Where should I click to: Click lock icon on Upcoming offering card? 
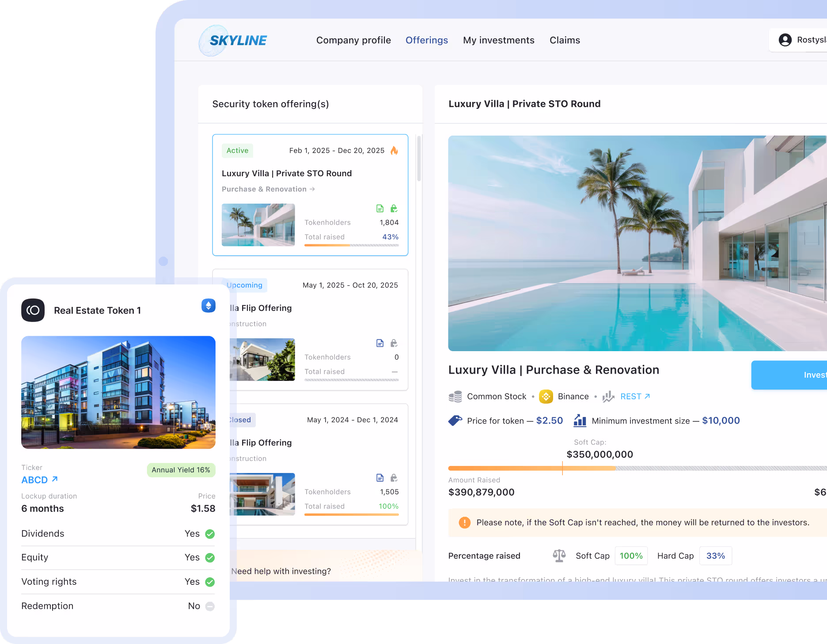coord(394,343)
